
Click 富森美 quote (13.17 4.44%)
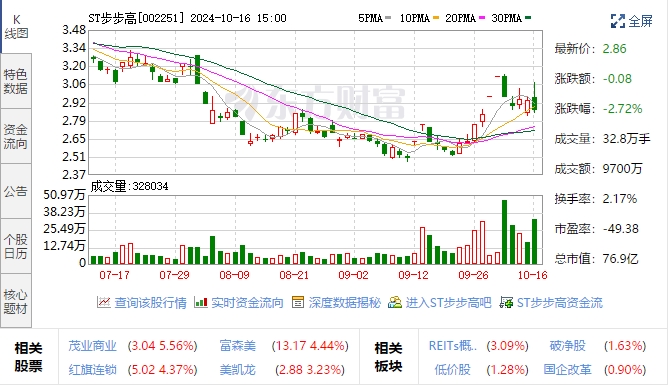click(310, 345)
